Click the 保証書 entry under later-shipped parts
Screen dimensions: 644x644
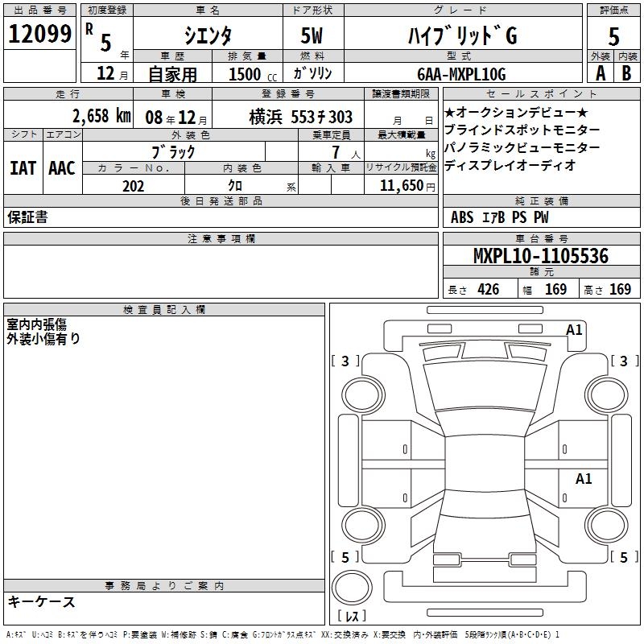click(27, 217)
